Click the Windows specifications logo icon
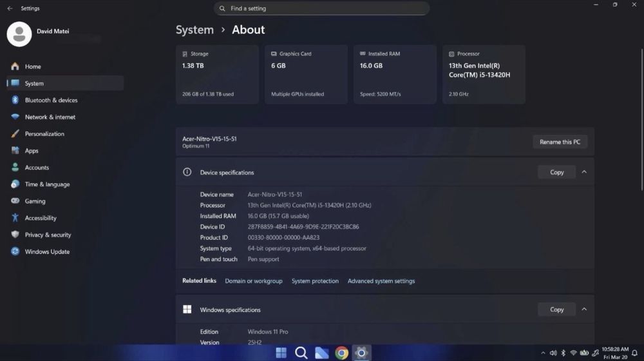Screen dimensions: 644x361 pyautogui.click(x=187, y=309)
